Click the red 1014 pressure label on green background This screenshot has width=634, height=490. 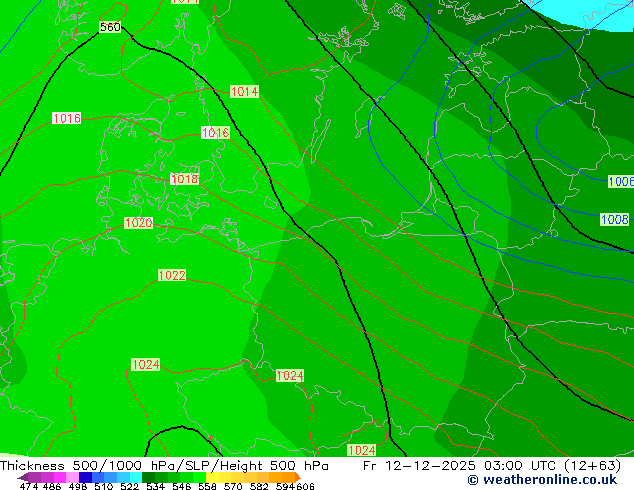pyautogui.click(x=244, y=91)
